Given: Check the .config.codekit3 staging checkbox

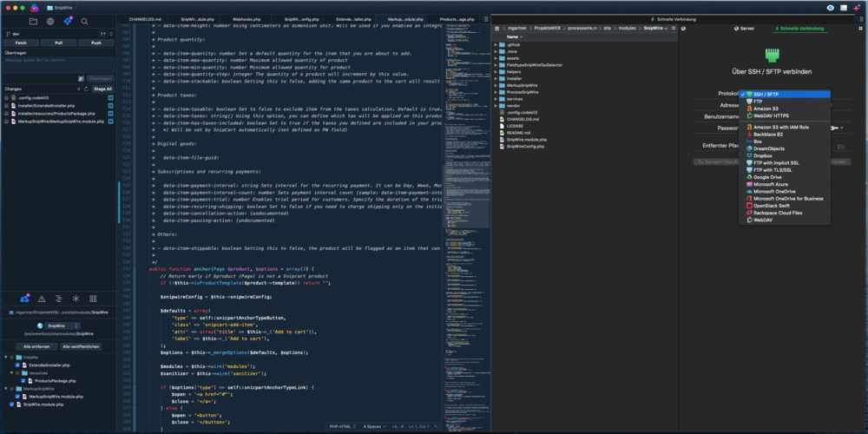Looking at the screenshot, I should [7, 98].
